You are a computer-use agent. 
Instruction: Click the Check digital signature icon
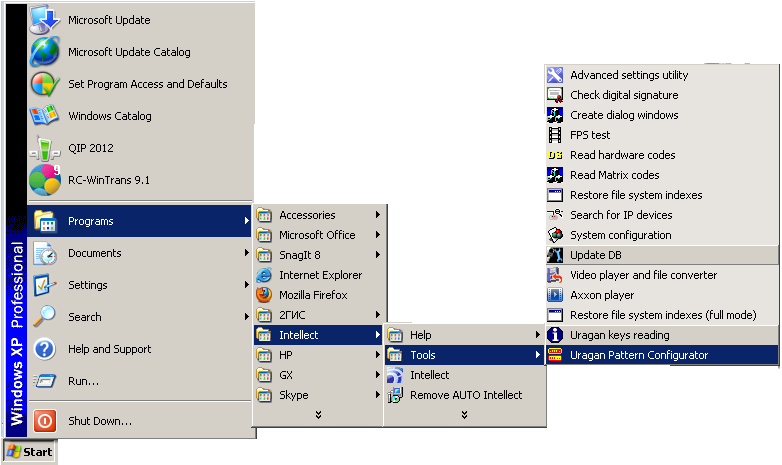coord(555,95)
